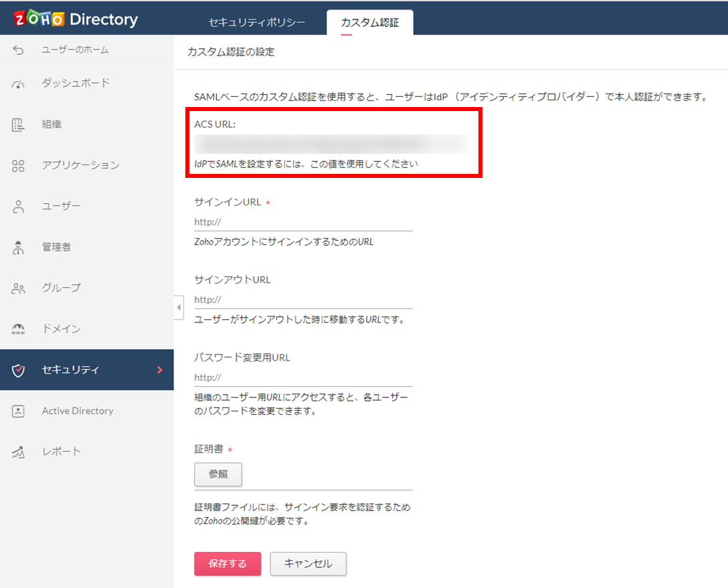728x588 pixels.
Task: Click the パスワード変更用URL text field
Action: [302, 377]
